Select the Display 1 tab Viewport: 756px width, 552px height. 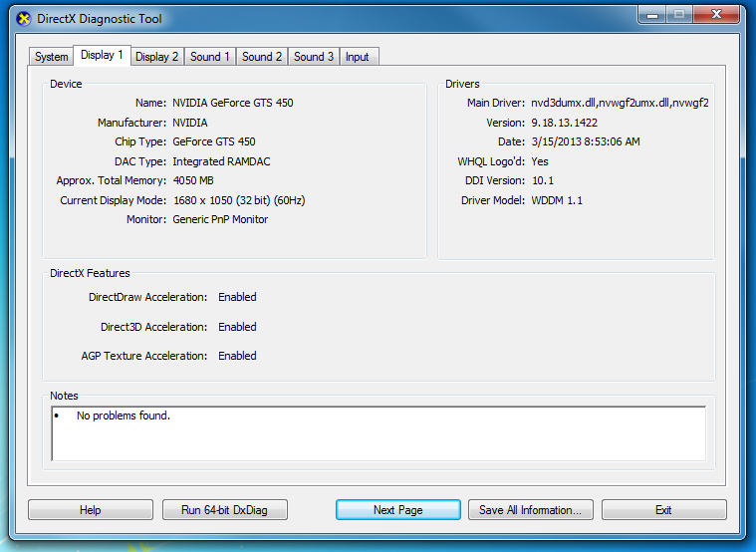[102, 55]
